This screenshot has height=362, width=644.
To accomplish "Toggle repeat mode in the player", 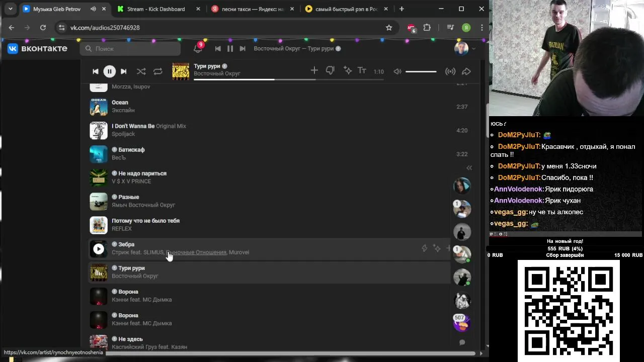I will pos(158,71).
